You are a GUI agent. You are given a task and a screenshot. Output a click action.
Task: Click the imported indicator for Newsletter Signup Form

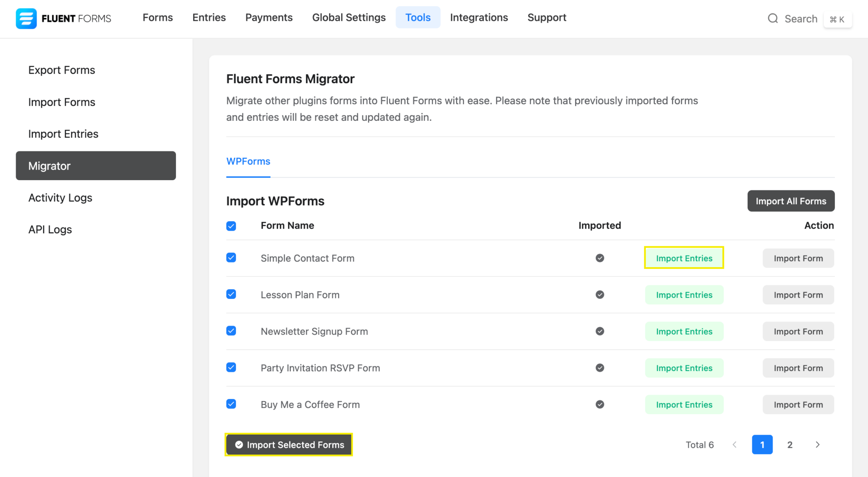[599, 331]
